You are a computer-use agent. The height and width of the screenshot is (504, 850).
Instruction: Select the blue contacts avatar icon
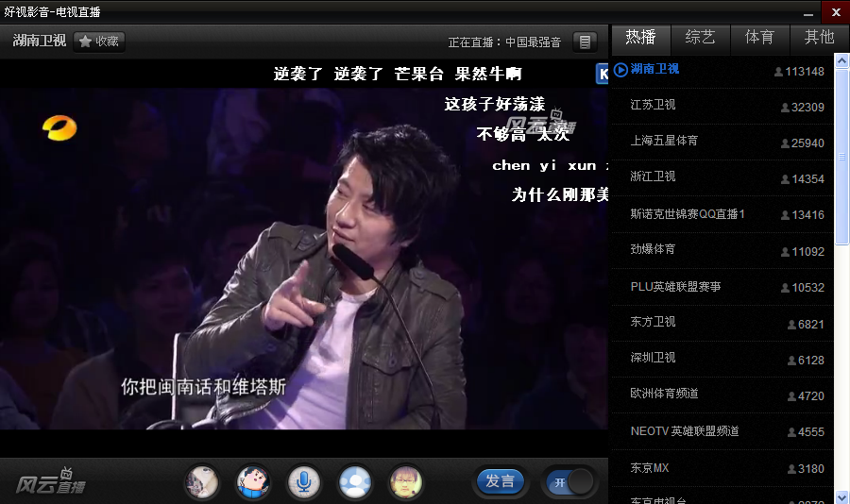(354, 482)
